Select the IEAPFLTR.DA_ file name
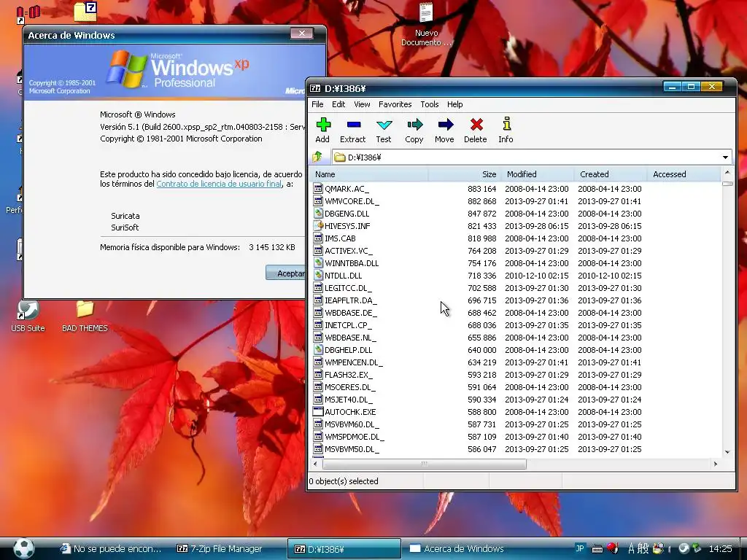 (351, 300)
